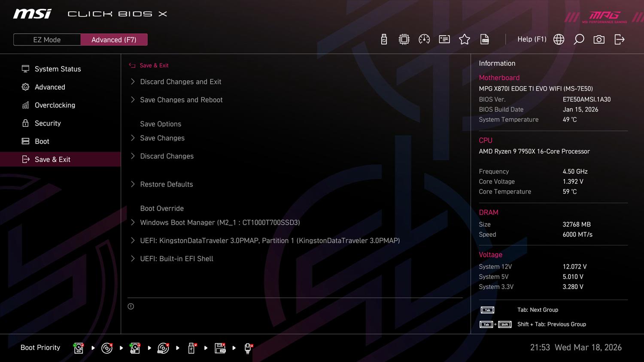Screen dimensions: 644x362
Task: Open the Security section in sidebar
Action: click(48, 123)
